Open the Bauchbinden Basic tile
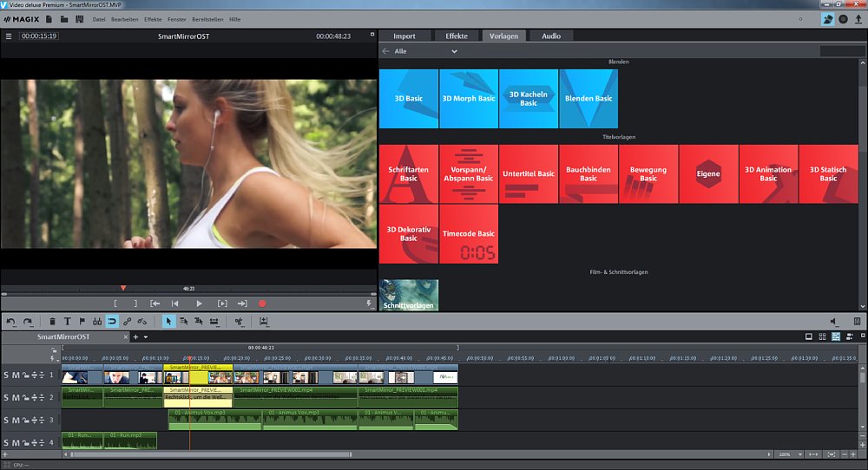Screen dimensions: 868x470 [x=589, y=173]
